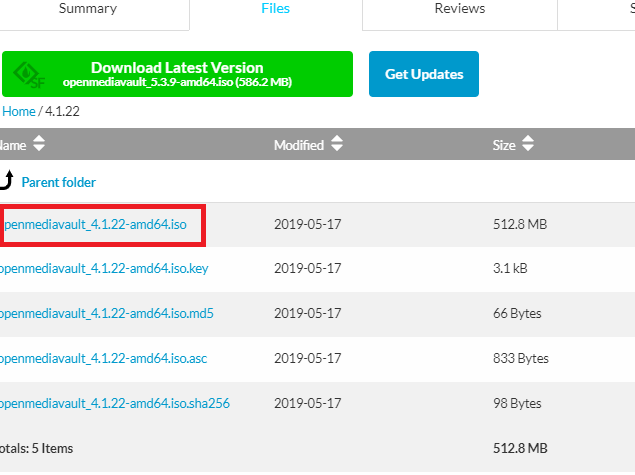The image size is (635, 475).
Task: Click the modified date of the .iso.key row
Action: 308,268
